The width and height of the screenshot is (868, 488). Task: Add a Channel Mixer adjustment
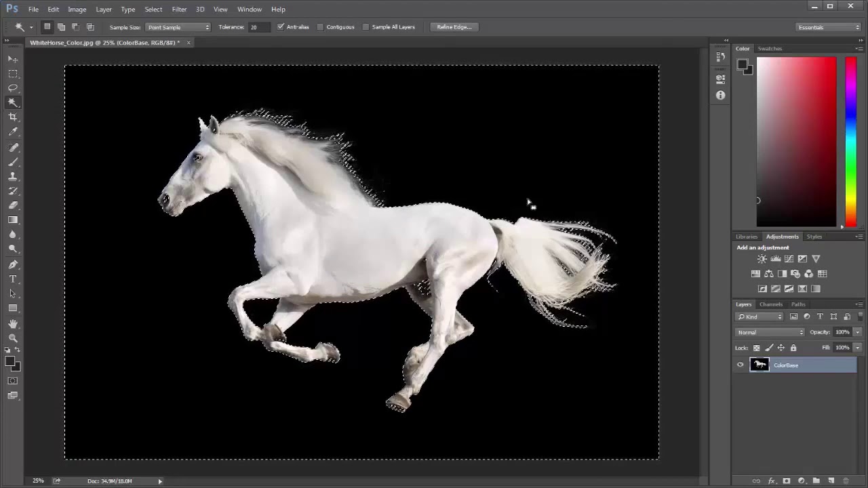tap(808, 274)
